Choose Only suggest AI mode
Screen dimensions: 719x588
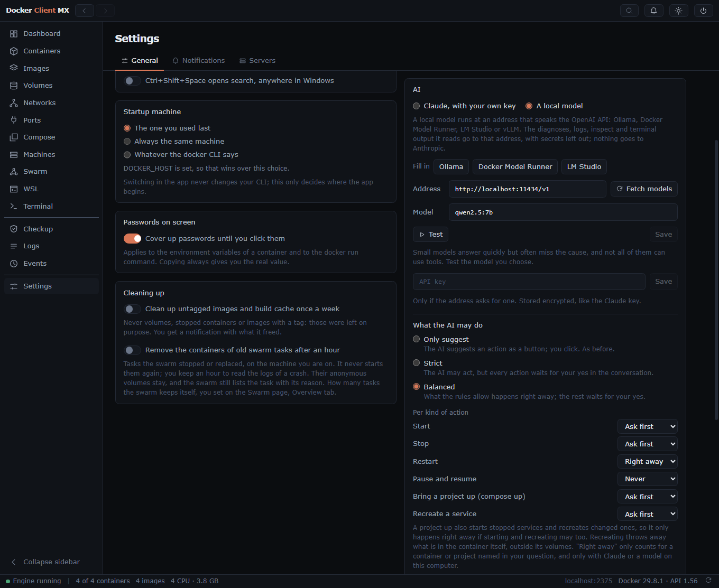click(417, 339)
